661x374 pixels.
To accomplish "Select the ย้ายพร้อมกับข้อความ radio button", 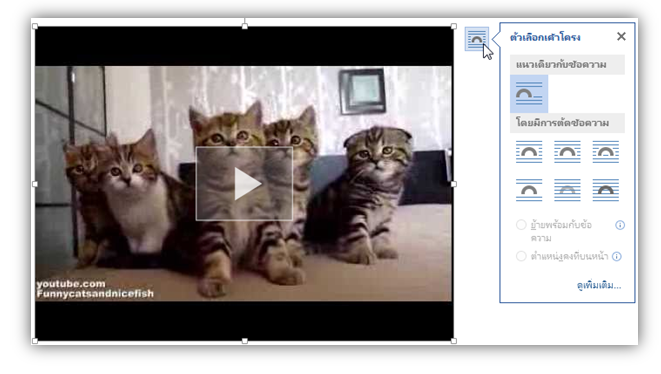I will pos(521,225).
